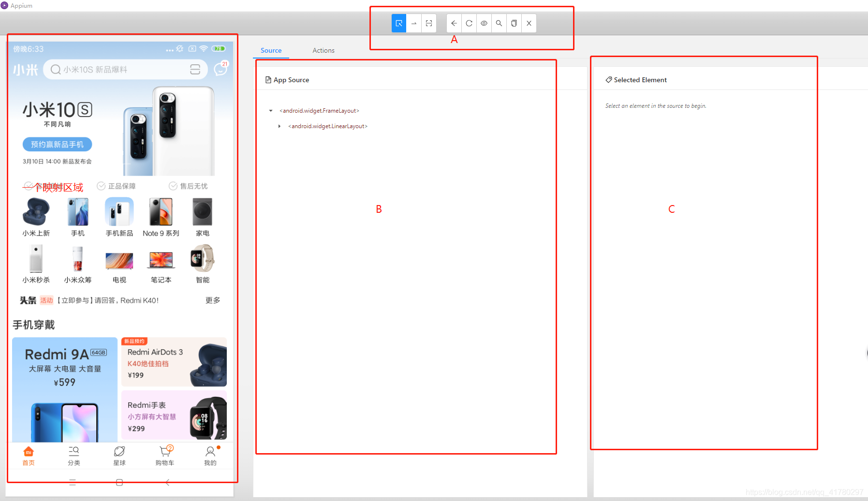
Task: Tap the 正品保障 label
Action: tap(116, 186)
